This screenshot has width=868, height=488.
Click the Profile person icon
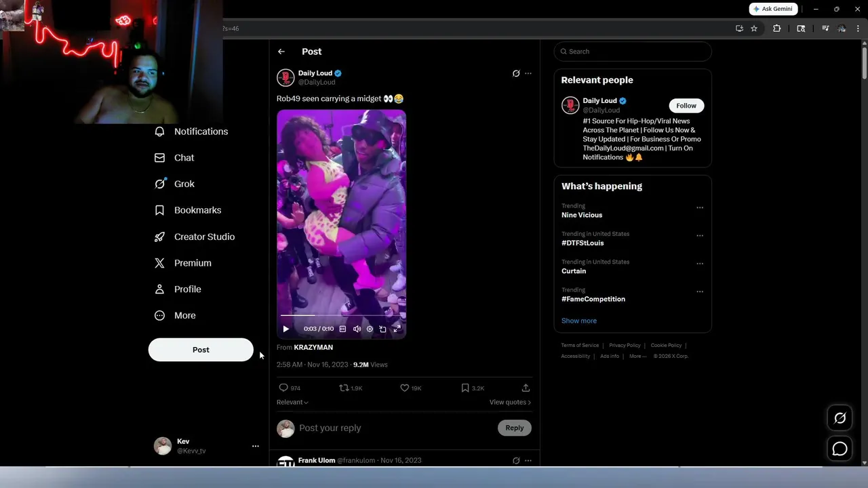(x=159, y=289)
